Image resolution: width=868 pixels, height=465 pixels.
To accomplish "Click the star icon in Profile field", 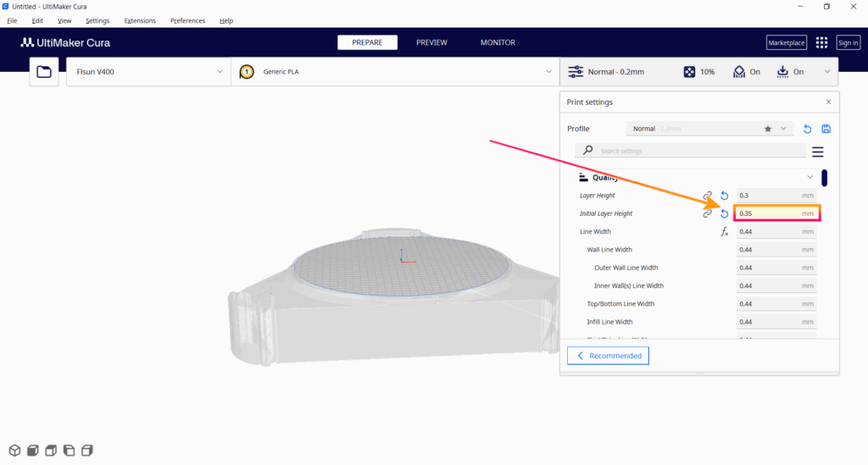I will pos(768,129).
